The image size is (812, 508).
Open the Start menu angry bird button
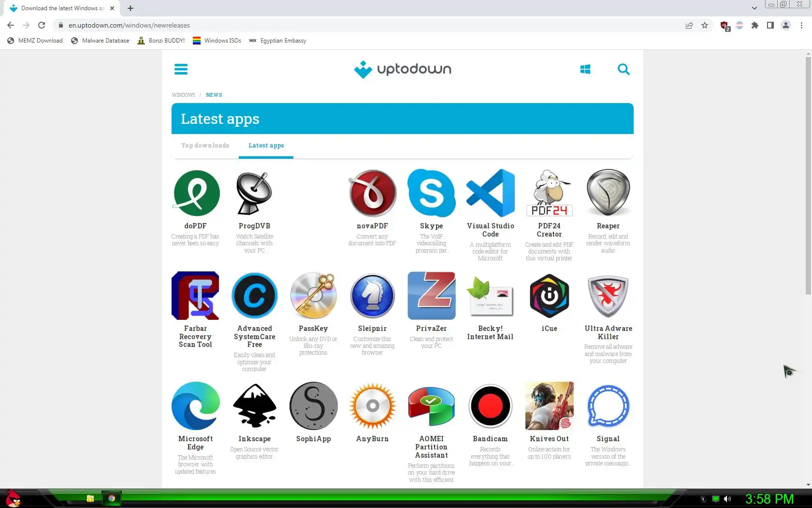coord(13,498)
